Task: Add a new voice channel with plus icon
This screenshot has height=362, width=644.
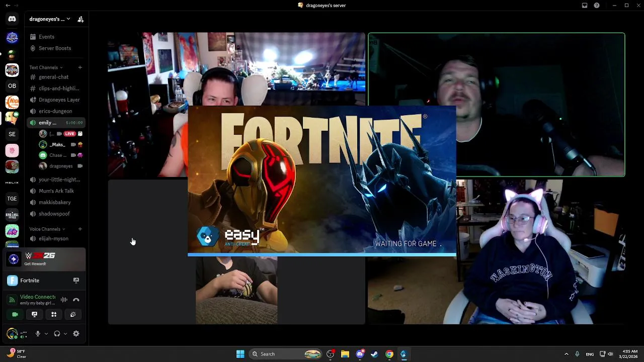Action: [x=79, y=229]
